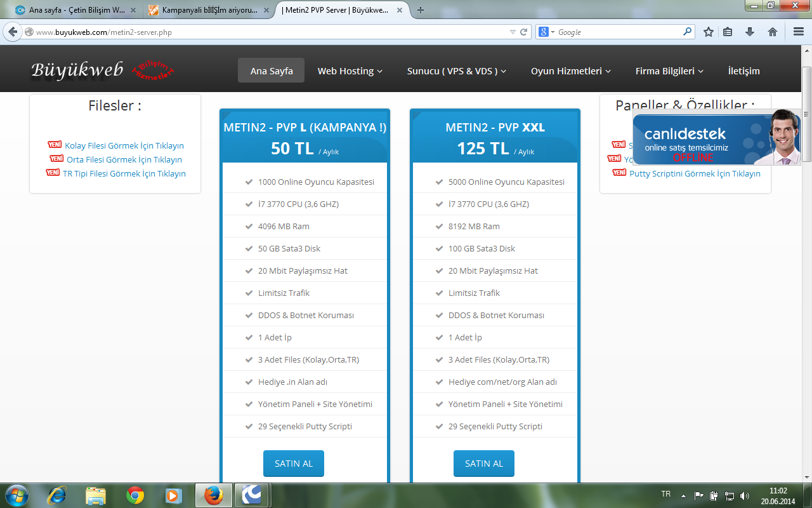
Task: Open 'Kolay Filesi Görmek İçin Tıklayın' link
Action: 124,145
